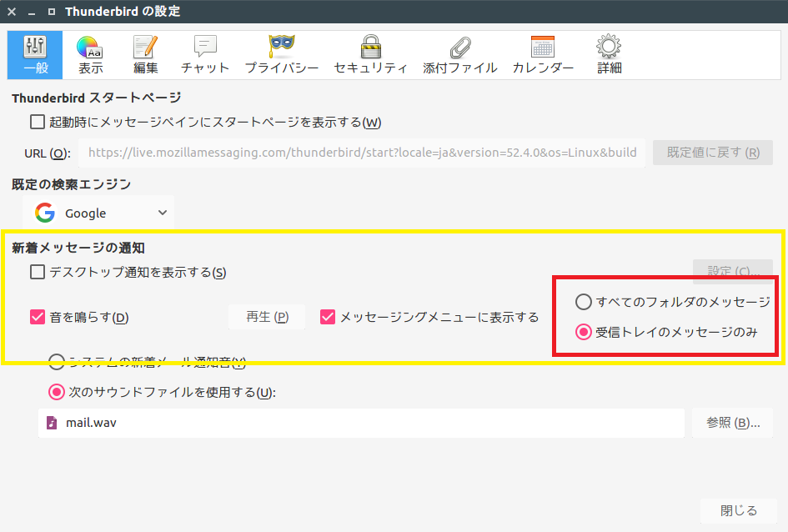Open the 一般 (General) settings icon
The width and height of the screenshot is (788, 532).
point(35,54)
